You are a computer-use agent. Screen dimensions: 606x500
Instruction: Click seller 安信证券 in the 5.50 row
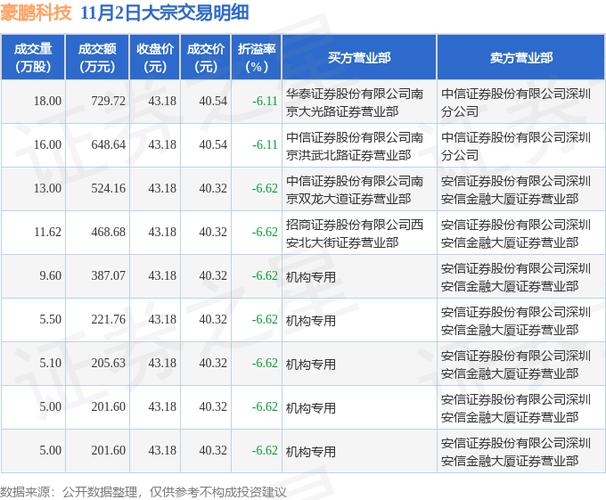tap(516, 321)
